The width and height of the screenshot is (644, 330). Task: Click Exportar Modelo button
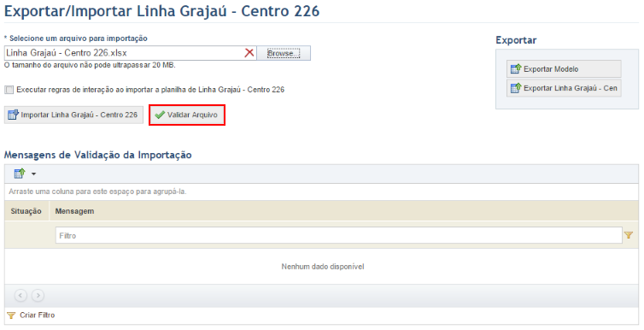click(564, 69)
